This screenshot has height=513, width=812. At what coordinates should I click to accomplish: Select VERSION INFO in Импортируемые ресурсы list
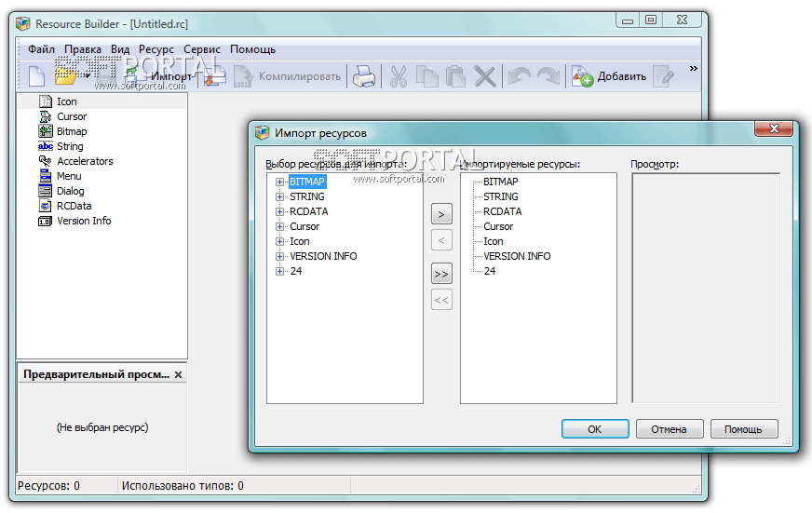coord(517,257)
